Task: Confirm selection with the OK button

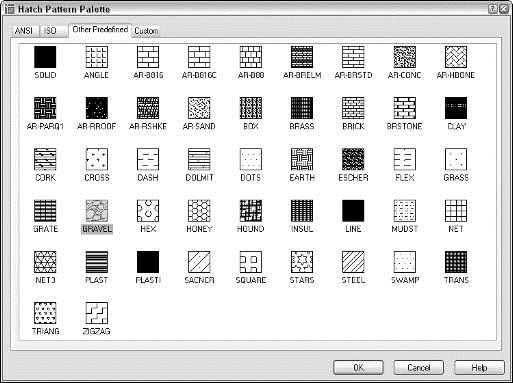Action: point(358,368)
